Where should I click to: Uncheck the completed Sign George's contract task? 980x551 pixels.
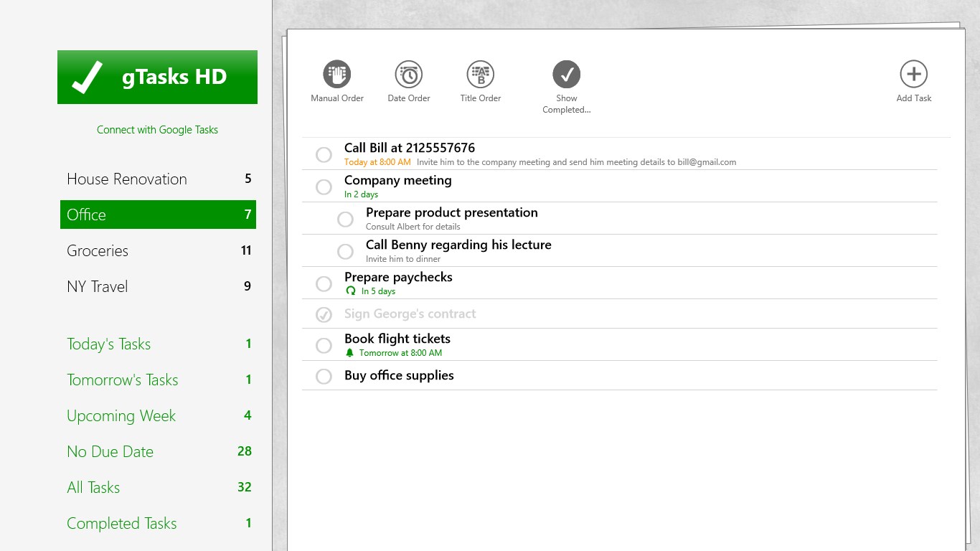tap(324, 314)
